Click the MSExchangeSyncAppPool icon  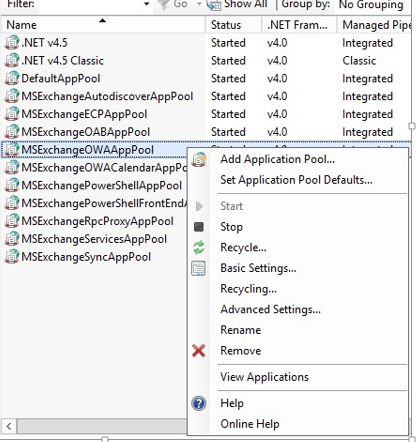tap(12, 257)
